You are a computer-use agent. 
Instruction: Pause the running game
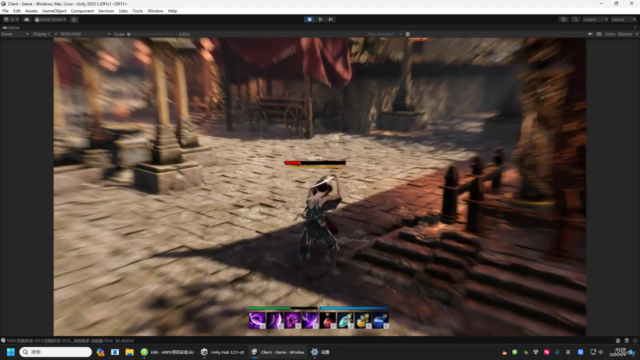(320, 19)
